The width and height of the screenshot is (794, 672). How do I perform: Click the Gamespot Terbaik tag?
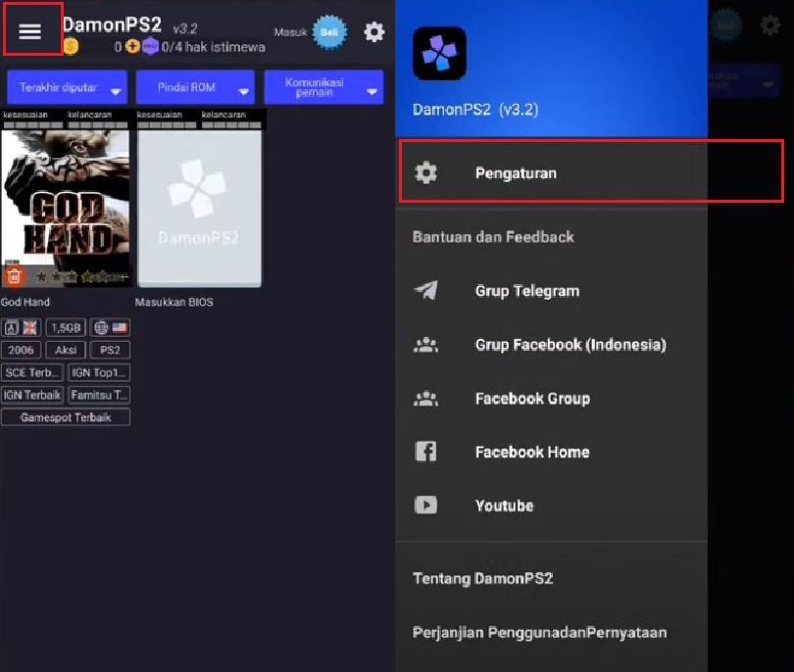pos(66,417)
